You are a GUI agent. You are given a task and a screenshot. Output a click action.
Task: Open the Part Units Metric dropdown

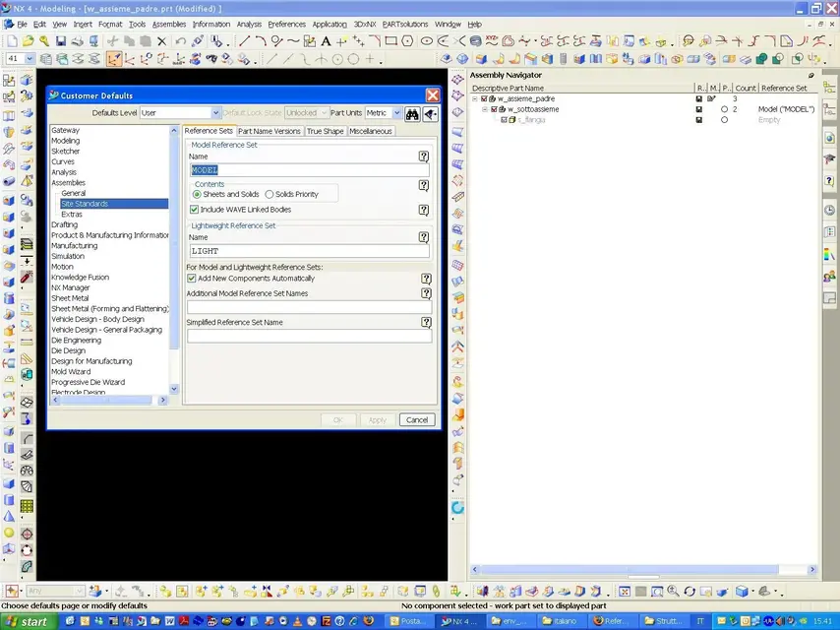point(396,113)
